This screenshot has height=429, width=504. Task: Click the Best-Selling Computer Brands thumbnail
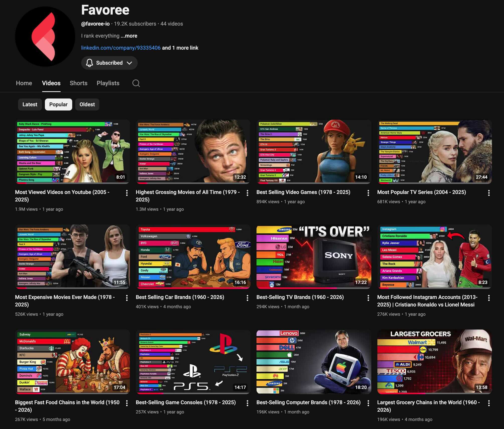(x=313, y=362)
